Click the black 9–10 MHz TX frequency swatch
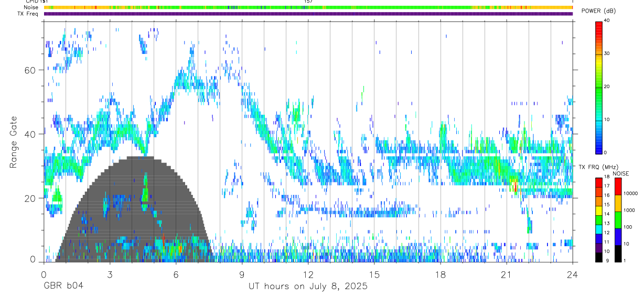The image size is (644, 297). pyautogui.click(x=599, y=257)
